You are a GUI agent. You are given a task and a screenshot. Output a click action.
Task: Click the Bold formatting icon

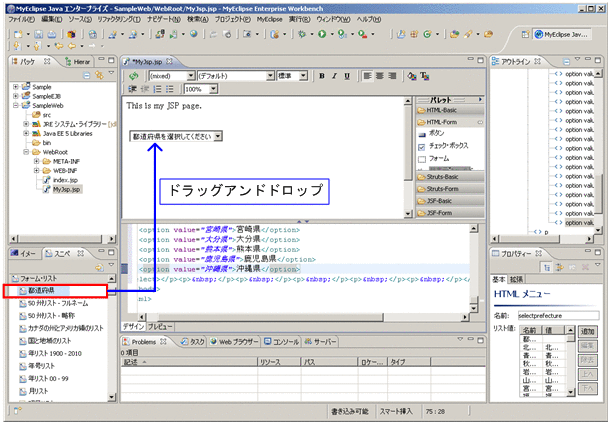323,75
